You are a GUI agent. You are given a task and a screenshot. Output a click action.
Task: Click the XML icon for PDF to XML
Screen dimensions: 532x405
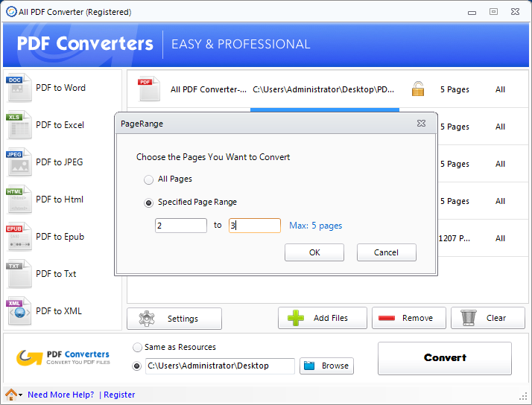19,311
